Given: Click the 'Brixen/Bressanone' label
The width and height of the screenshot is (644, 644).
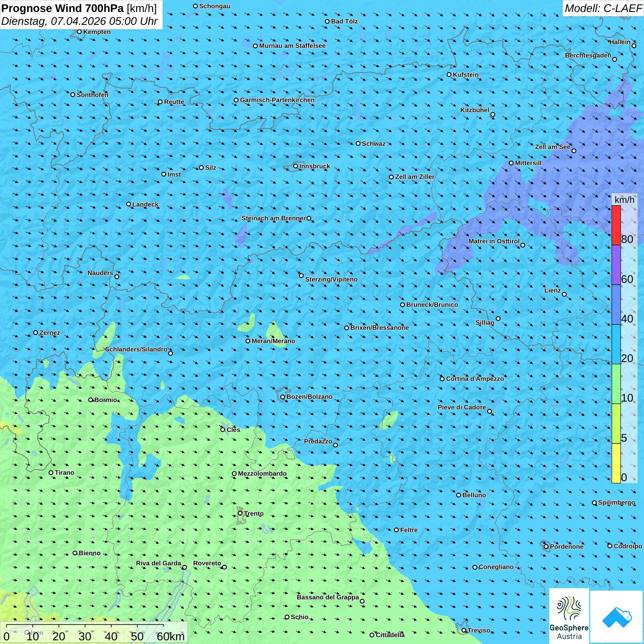Looking at the screenshot, I should 379,328.
